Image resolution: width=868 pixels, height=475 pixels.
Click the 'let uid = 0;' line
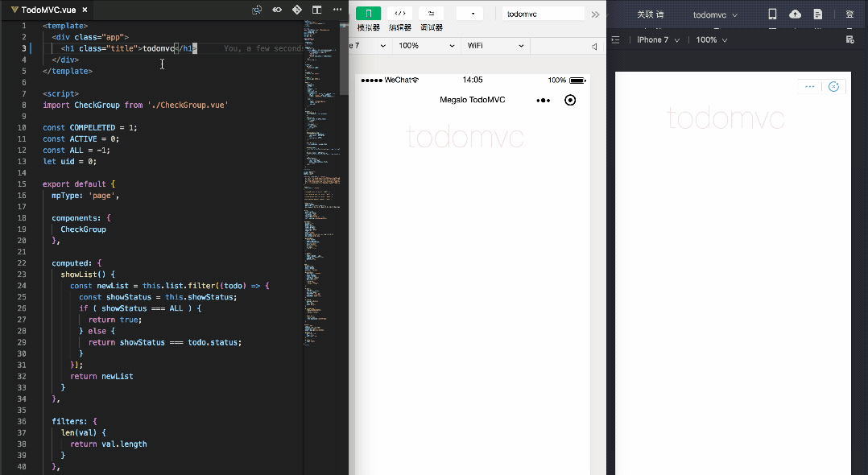tap(70, 161)
